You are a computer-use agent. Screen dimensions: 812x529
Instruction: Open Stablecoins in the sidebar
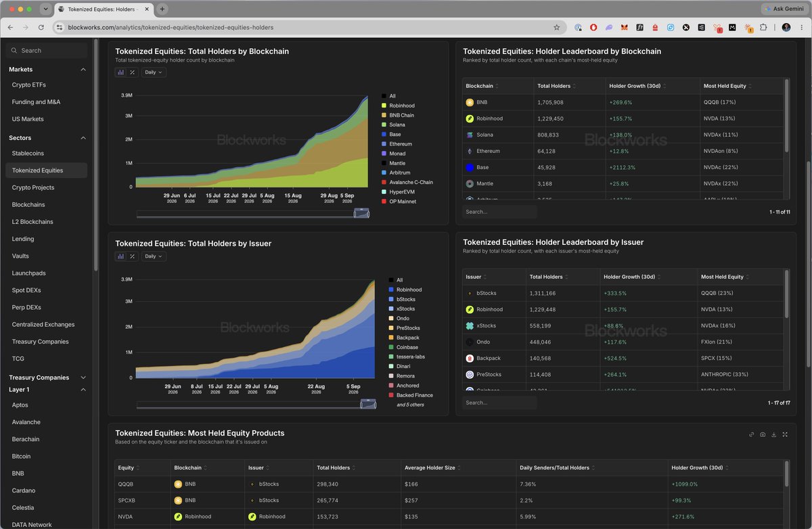[28, 154]
